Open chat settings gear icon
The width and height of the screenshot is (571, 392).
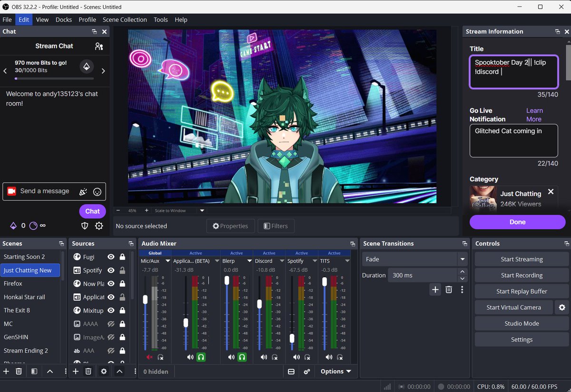tap(99, 226)
